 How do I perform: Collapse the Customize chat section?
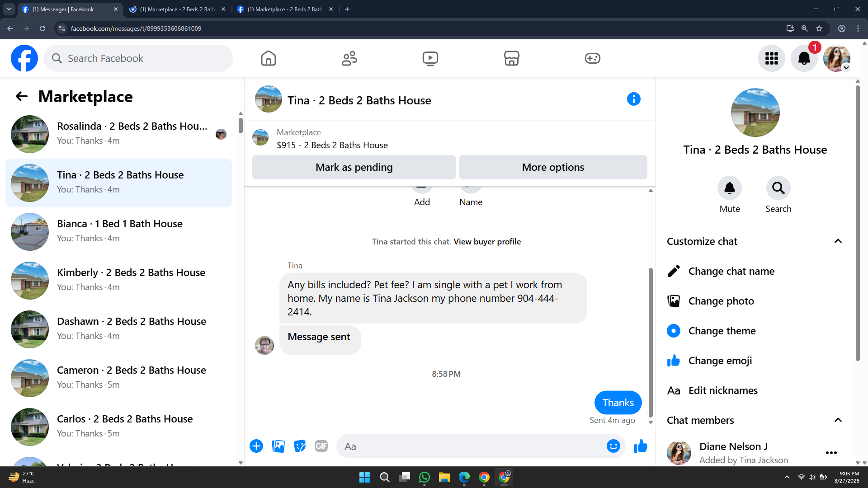(838, 241)
